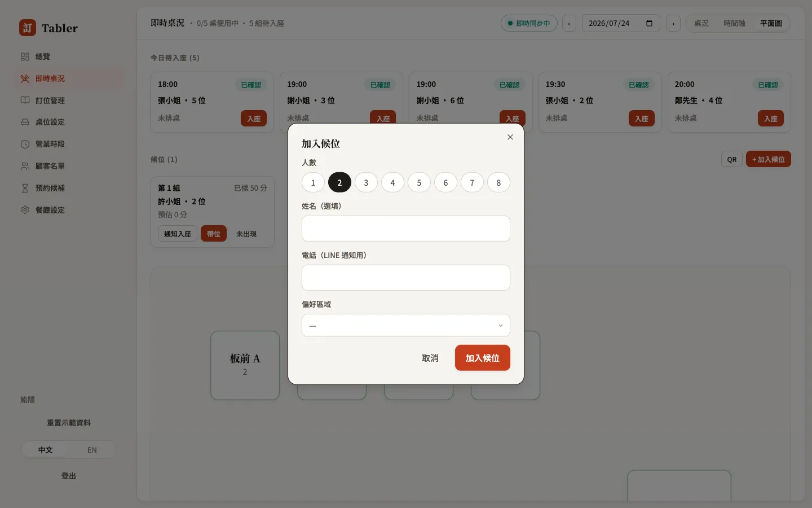Open 總覽 overview in the sidebar
The width and height of the screenshot is (812, 508).
pyautogui.click(x=69, y=56)
